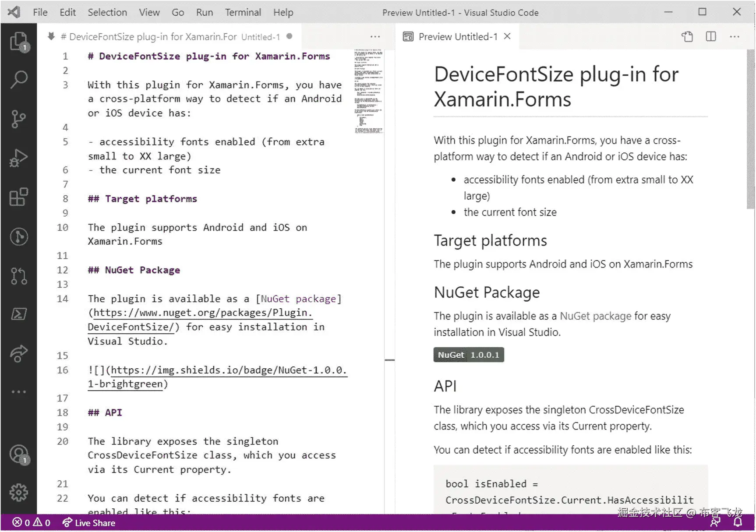The height and width of the screenshot is (532, 756).
Task: Click the '- the current font size' source line
Action: tap(154, 170)
